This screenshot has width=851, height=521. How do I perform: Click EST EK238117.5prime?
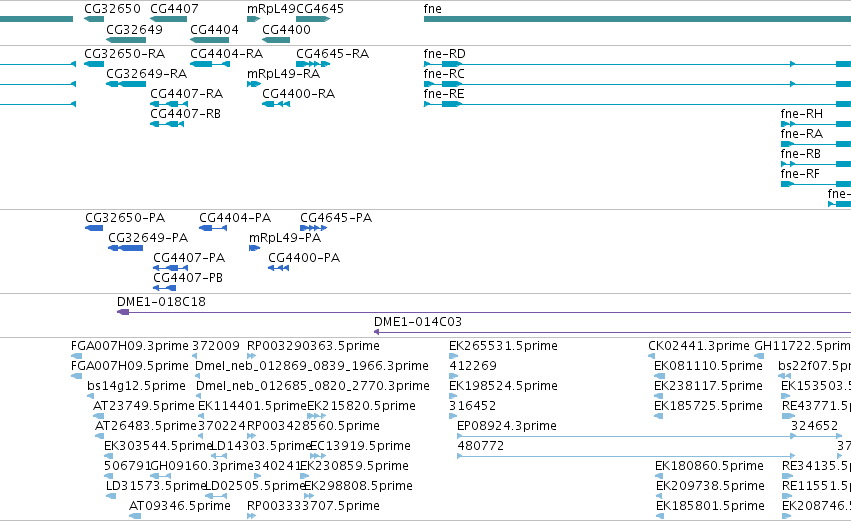point(708,386)
